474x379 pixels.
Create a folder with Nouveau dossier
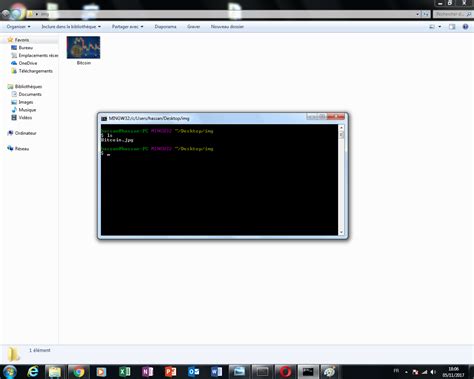[227, 26]
